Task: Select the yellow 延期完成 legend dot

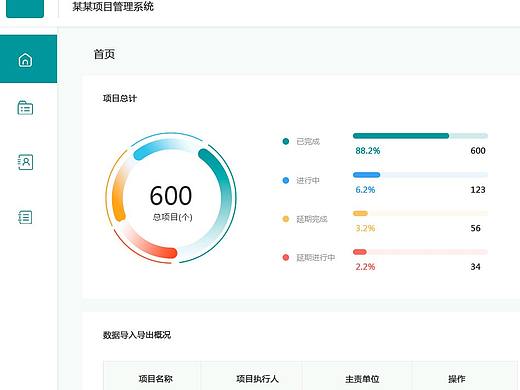Action: (x=286, y=219)
